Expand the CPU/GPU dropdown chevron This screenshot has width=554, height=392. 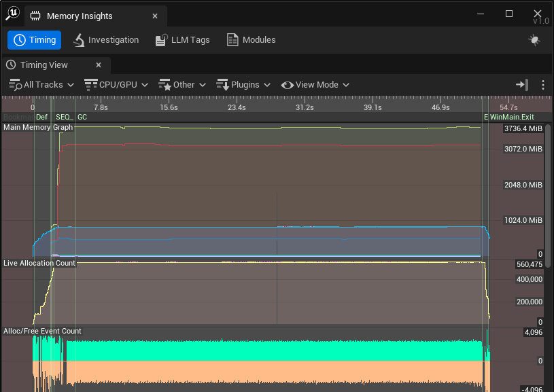145,84
